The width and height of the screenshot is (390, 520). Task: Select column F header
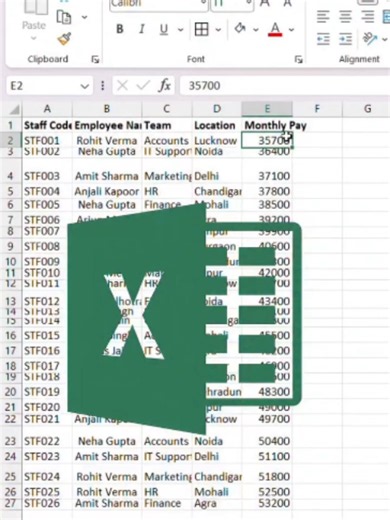(x=317, y=109)
